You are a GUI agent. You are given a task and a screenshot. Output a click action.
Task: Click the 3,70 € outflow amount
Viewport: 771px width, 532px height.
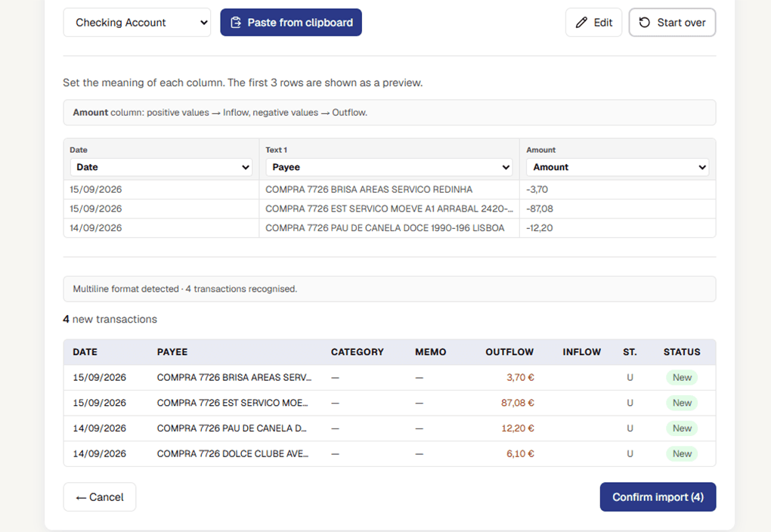pyautogui.click(x=520, y=378)
